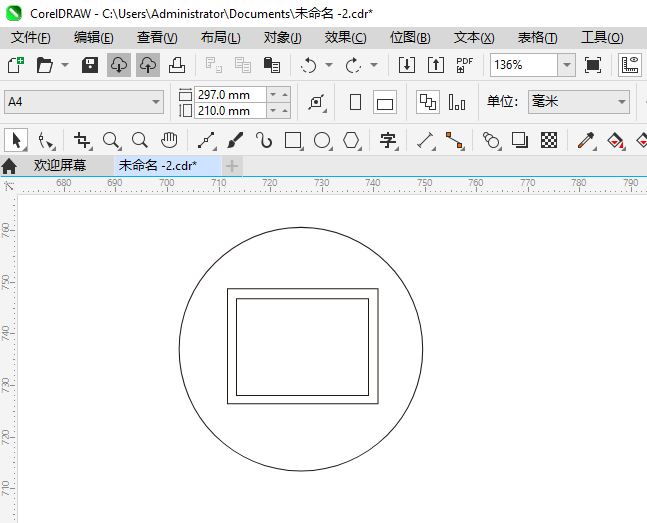
Task: Click the page height 210.0 mm field
Action: pos(230,111)
